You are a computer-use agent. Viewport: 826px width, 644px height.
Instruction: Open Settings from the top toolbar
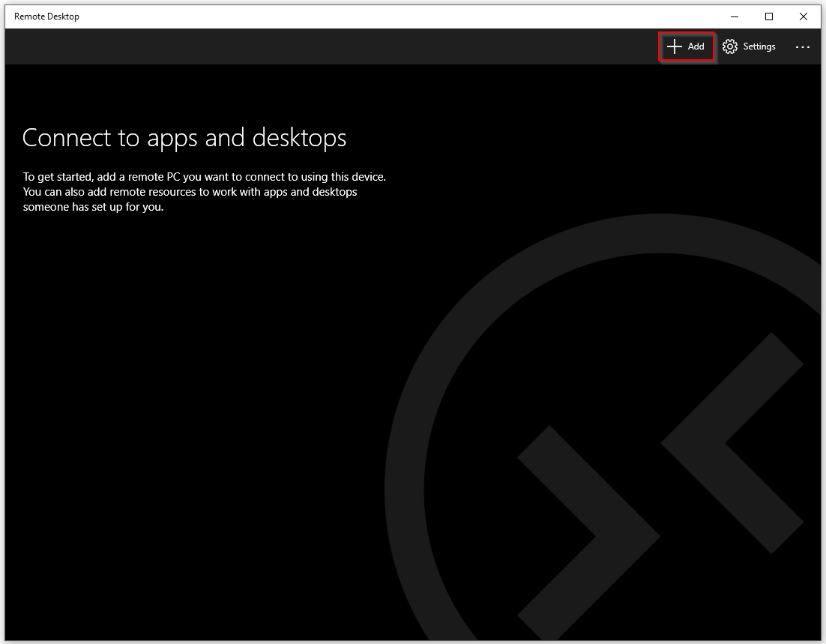pyautogui.click(x=749, y=46)
